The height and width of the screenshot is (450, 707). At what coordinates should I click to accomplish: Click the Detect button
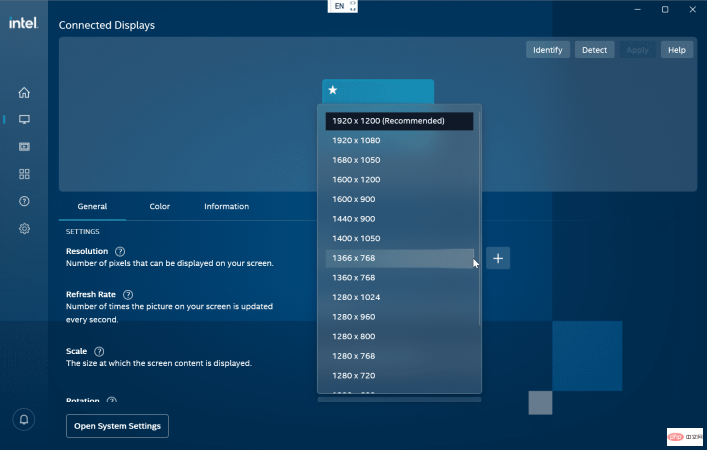[594, 50]
